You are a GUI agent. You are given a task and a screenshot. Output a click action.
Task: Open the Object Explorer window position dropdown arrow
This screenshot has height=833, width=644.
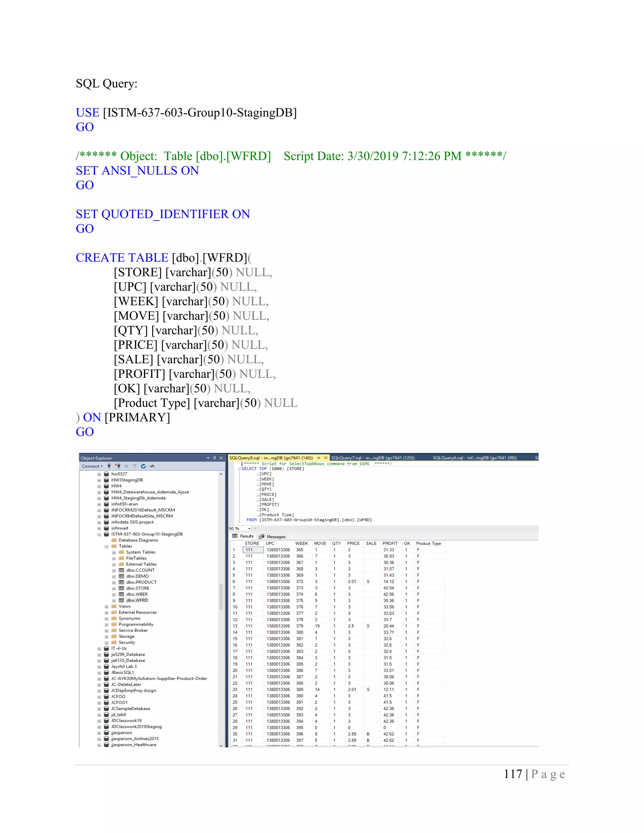pos(208,458)
